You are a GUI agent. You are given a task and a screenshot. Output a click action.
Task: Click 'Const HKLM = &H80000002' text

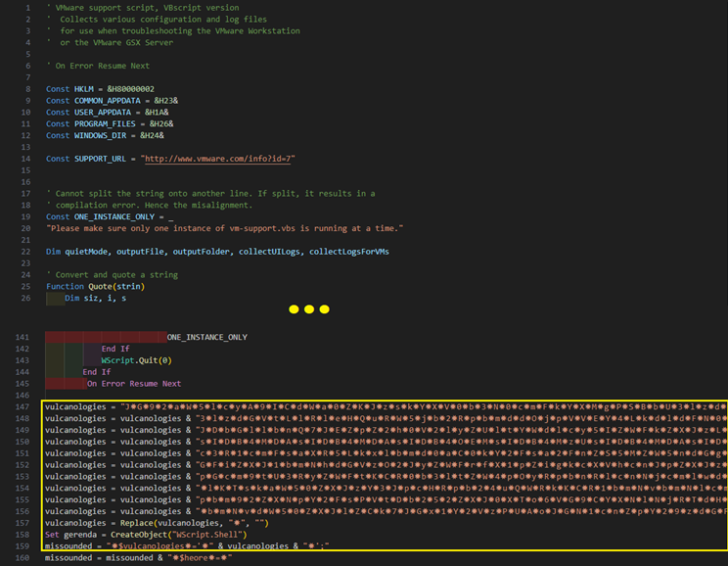pos(100,89)
